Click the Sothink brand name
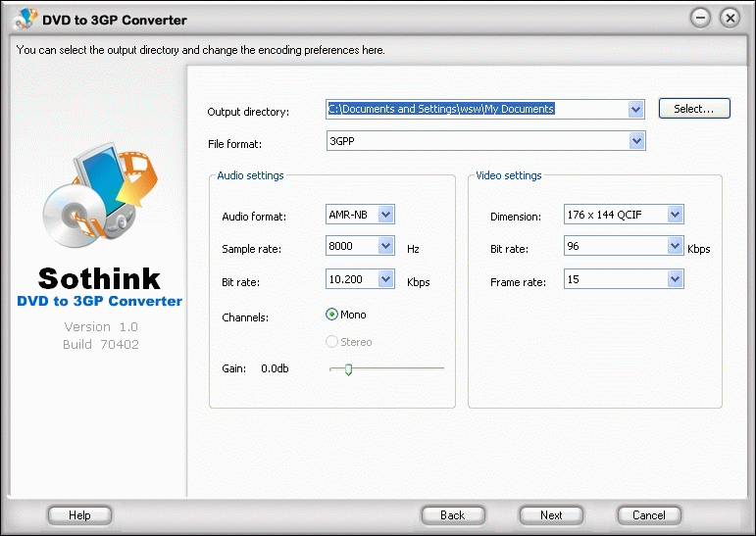Viewport: 756px width, 536px height. tap(99, 278)
